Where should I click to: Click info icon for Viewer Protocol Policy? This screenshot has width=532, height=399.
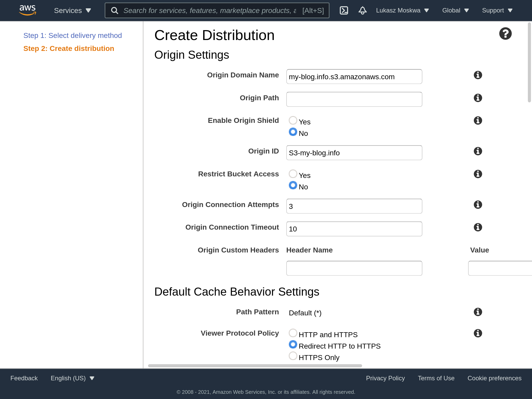(x=478, y=333)
